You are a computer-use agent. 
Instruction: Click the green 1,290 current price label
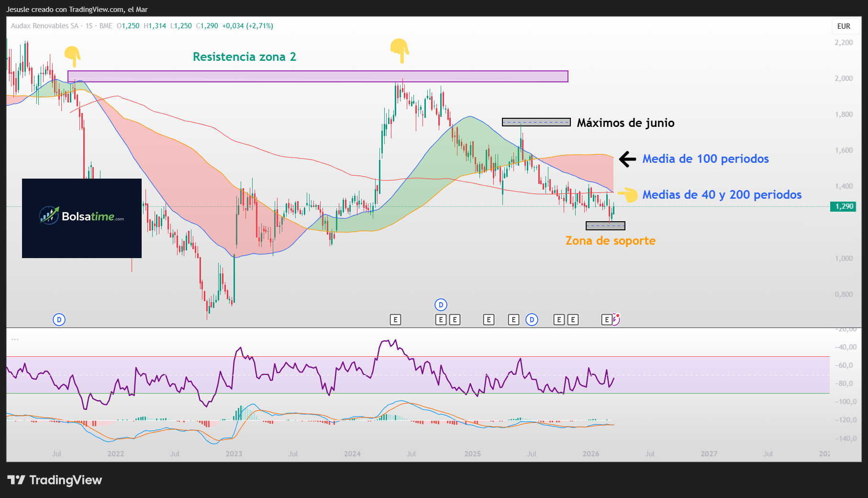tap(844, 206)
